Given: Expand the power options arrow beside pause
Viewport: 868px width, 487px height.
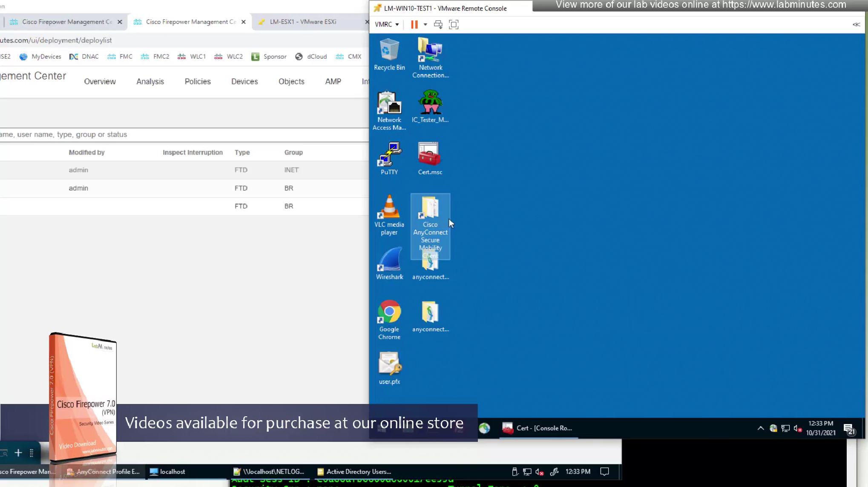Looking at the screenshot, I should [425, 25].
